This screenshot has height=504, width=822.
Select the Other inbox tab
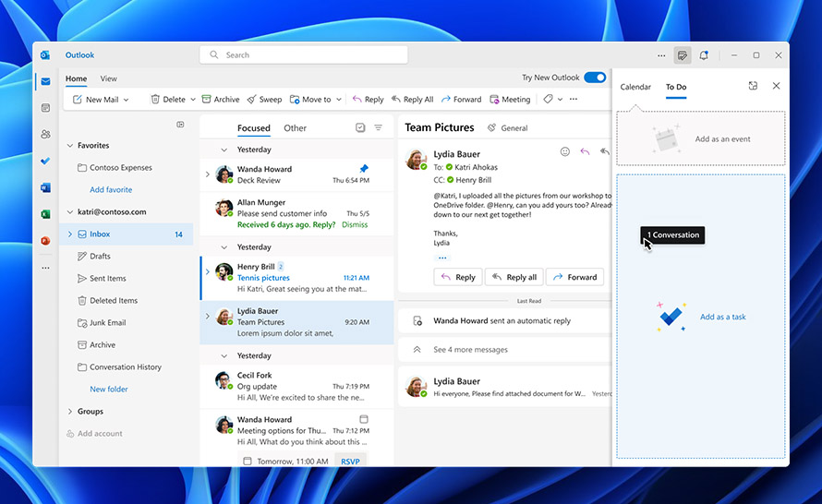click(x=296, y=127)
